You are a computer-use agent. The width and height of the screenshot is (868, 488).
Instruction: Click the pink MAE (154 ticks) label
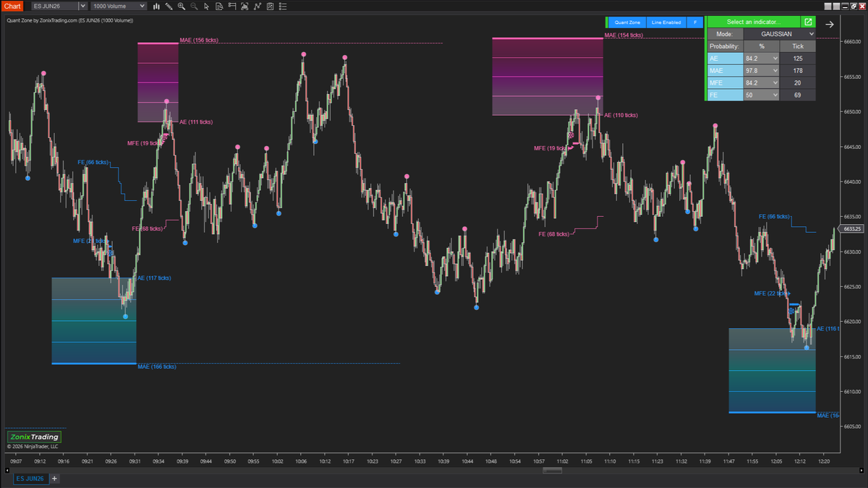[624, 35]
